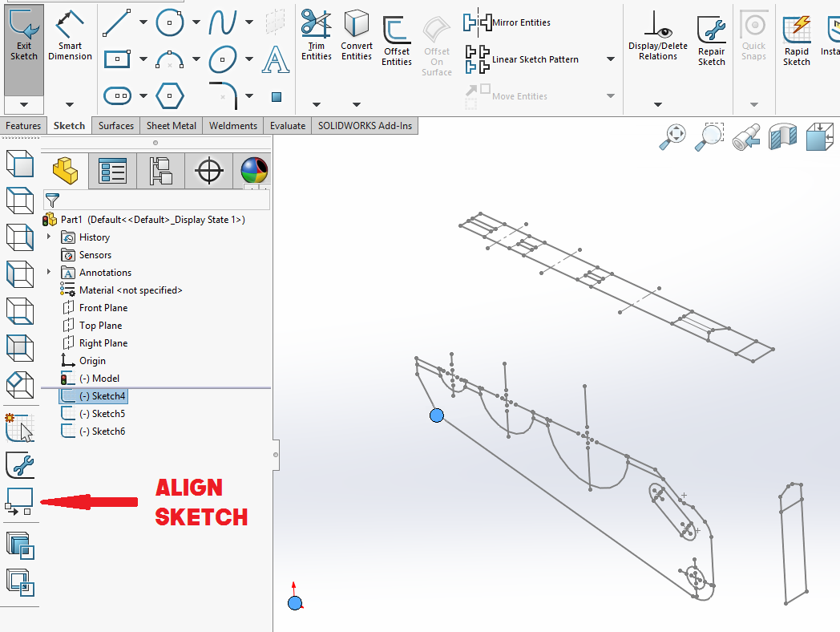Select (-) Sketch5 in the tree
The height and width of the screenshot is (632, 840).
93,414
